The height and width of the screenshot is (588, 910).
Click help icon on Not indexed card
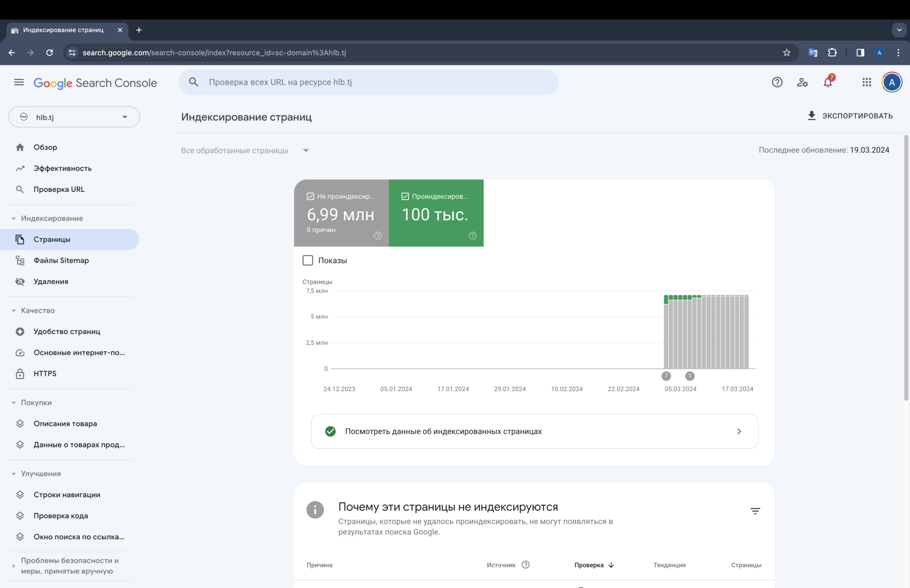[378, 235]
